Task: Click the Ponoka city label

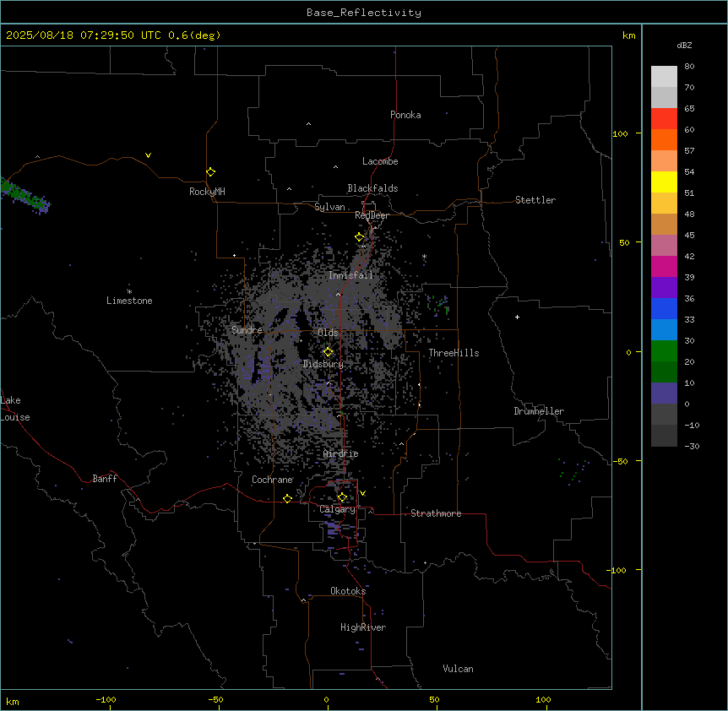Action: pyautogui.click(x=405, y=115)
